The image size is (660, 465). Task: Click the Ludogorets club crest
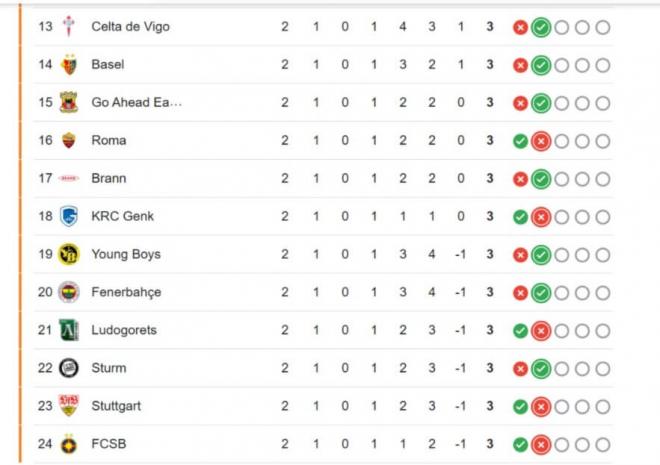tap(68, 330)
